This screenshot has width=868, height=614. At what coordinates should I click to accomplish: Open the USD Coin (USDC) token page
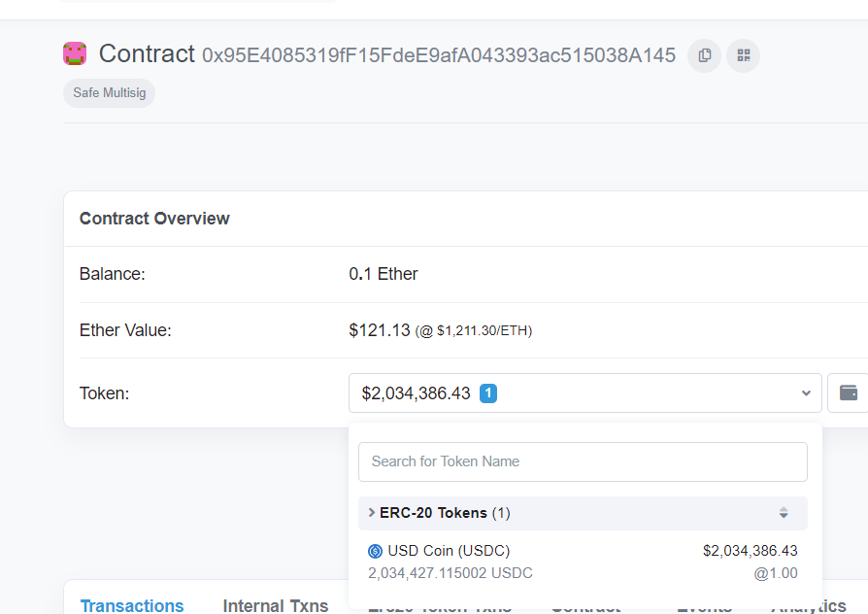pyautogui.click(x=449, y=550)
